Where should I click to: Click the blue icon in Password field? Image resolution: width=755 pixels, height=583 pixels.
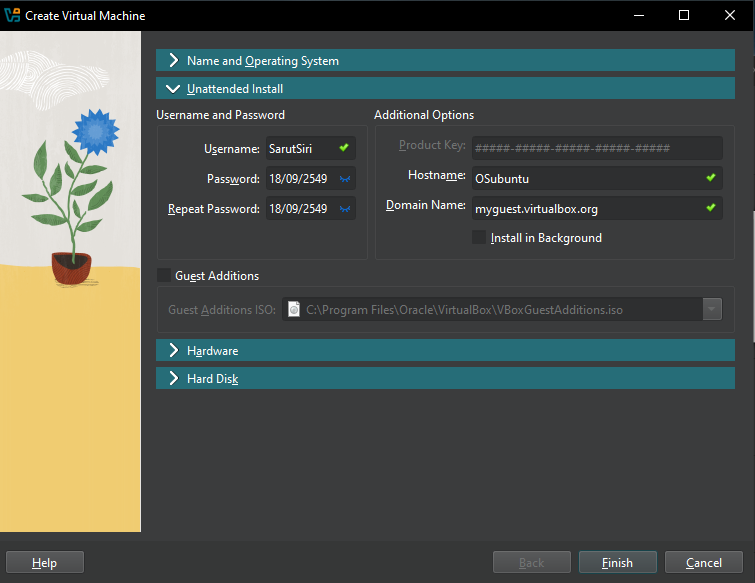coord(344,179)
